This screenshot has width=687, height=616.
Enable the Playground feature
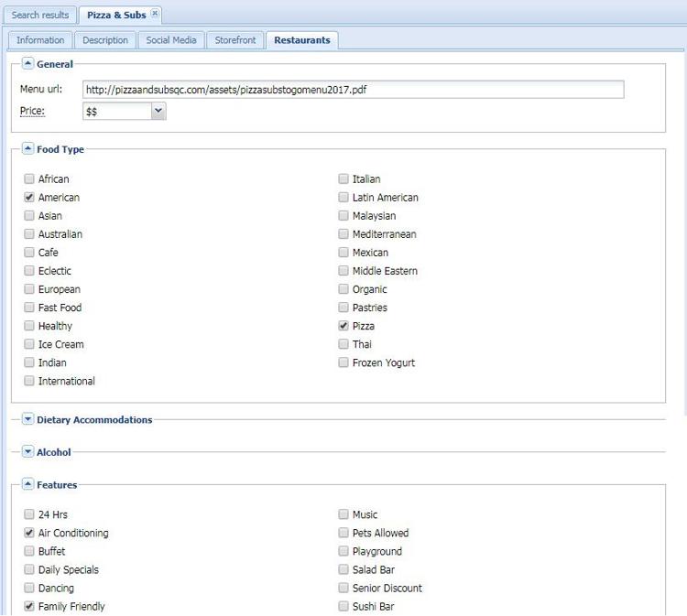tap(343, 551)
